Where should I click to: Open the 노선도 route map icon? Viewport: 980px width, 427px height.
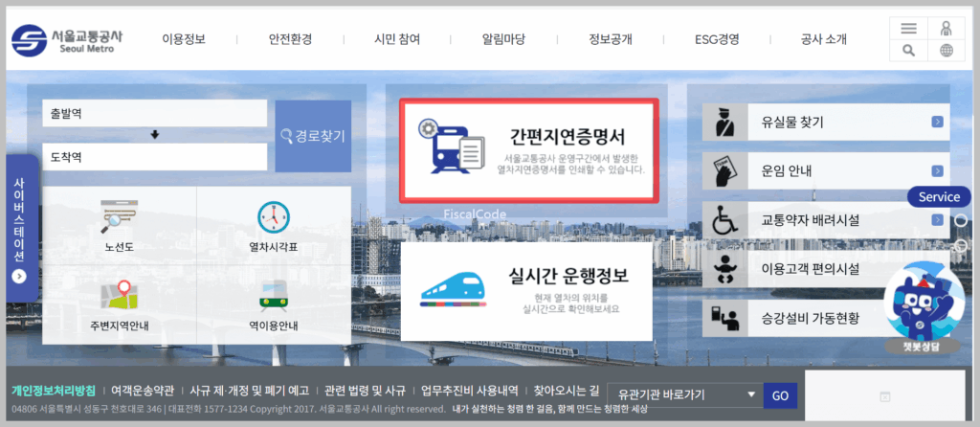click(120, 217)
